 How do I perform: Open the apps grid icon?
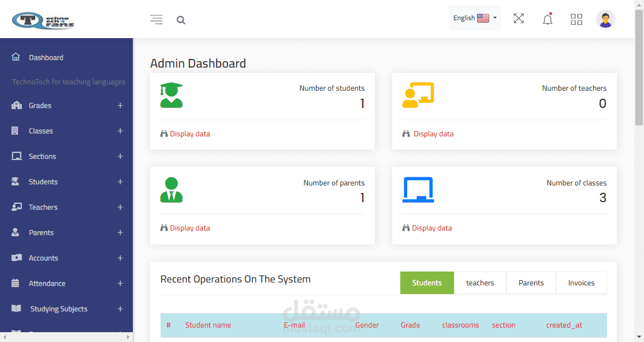pyautogui.click(x=576, y=19)
